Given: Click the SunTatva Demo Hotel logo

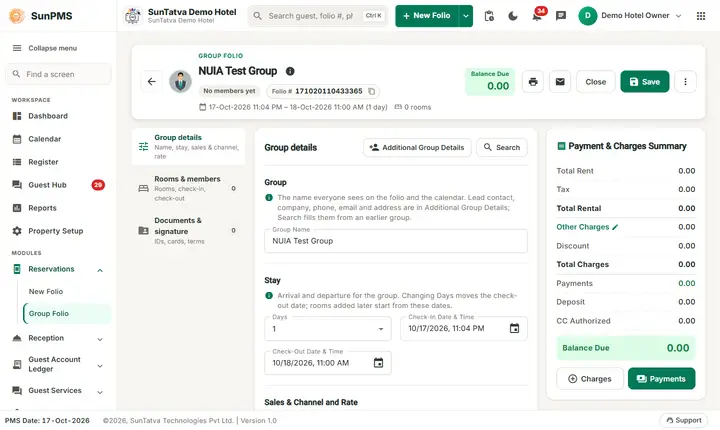Looking at the screenshot, I should (x=133, y=16).
